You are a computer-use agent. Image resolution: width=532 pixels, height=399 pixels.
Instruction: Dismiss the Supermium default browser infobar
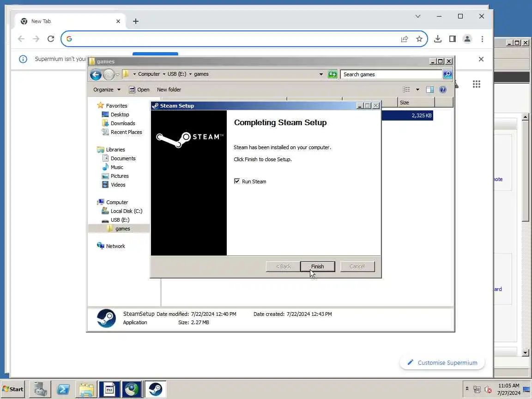point(481,59)
